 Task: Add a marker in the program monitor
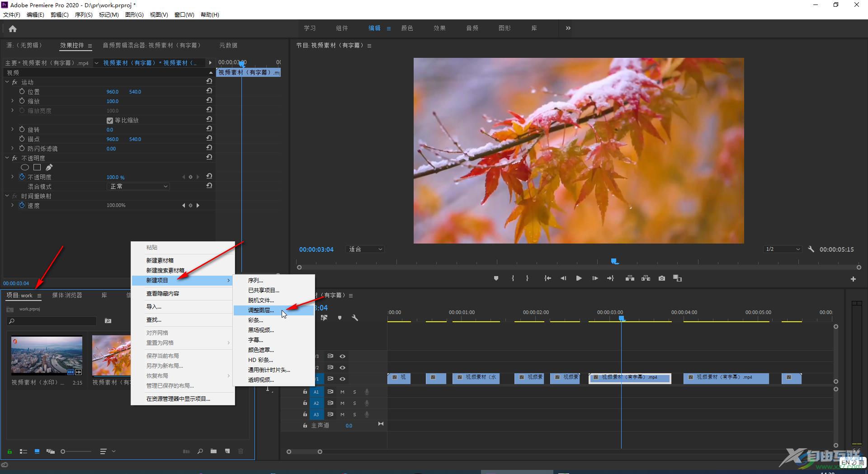point(496,278)
